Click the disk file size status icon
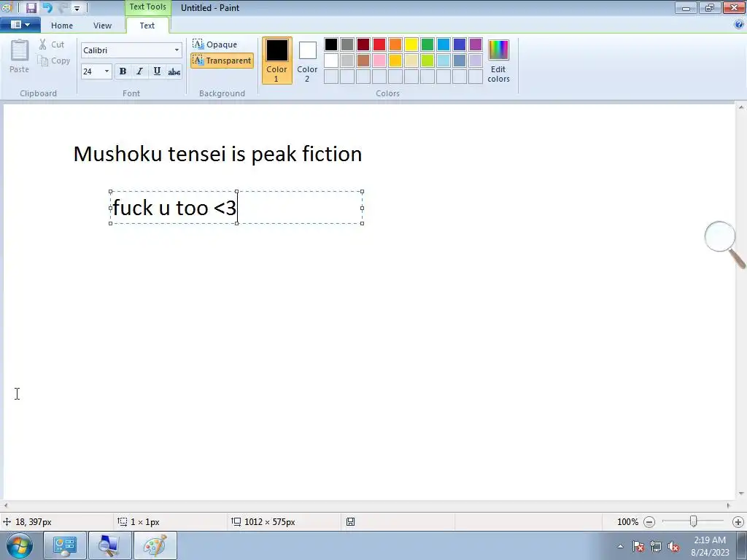 pos(350,522)
